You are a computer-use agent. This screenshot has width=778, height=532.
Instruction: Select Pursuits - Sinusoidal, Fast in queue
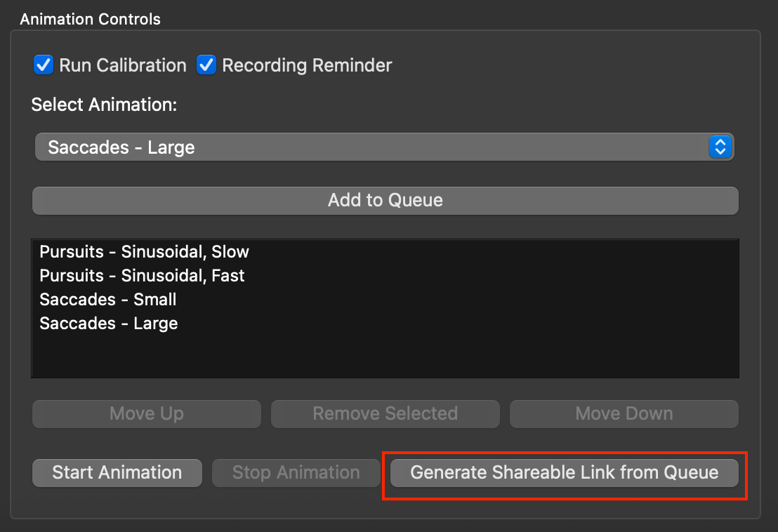(x=142, y=276)
